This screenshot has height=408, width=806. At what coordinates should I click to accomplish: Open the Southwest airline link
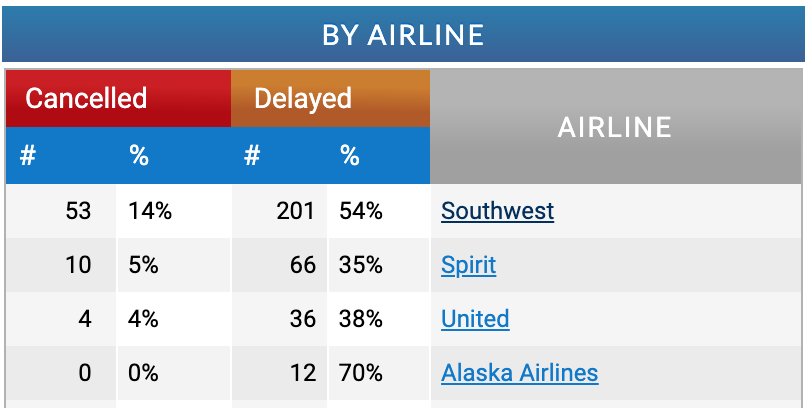pos(497,211)
